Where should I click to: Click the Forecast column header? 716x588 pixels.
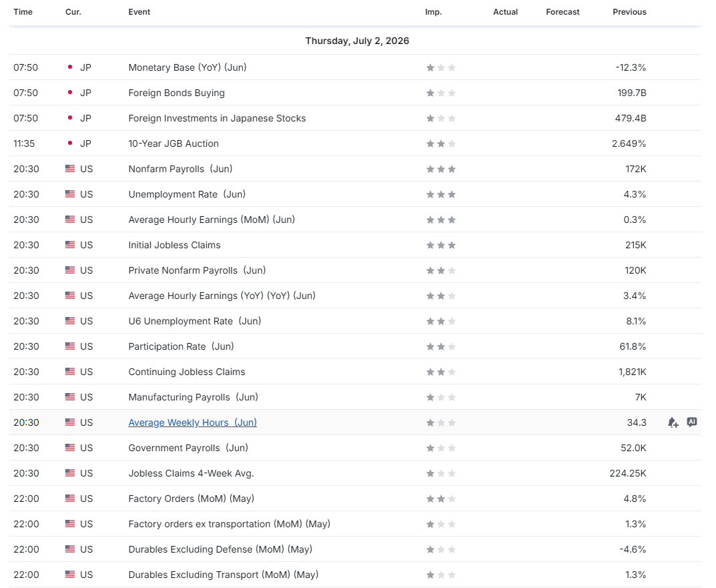coord(563,12)
